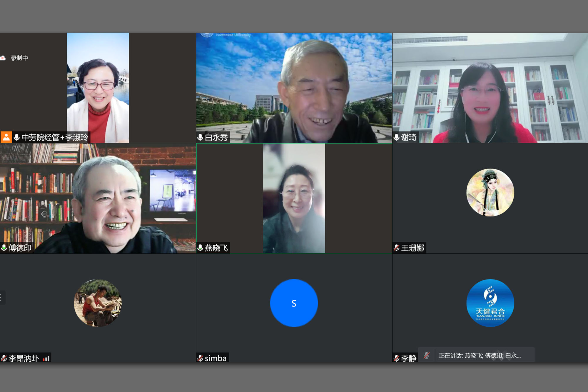Click 王珊娜's muted microphone icon
The height and width of the screenshot is (392, 588).
pos(396,248)
